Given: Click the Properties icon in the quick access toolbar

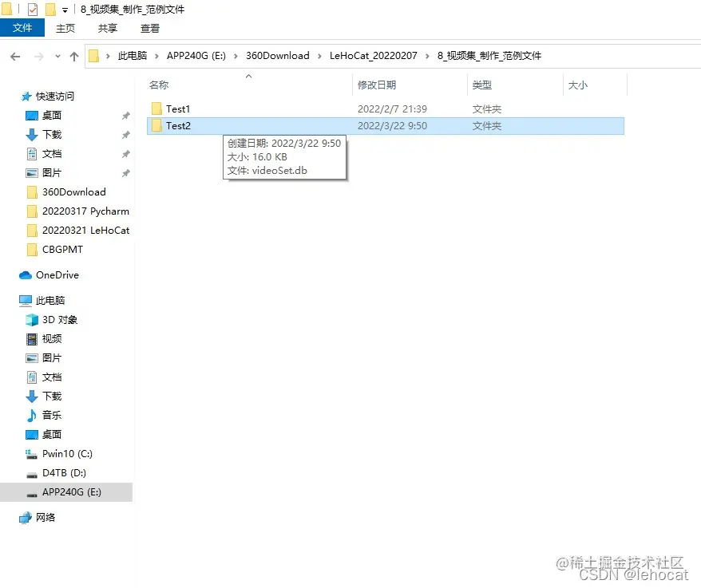Looking at the screenshot, I should 32,9.
